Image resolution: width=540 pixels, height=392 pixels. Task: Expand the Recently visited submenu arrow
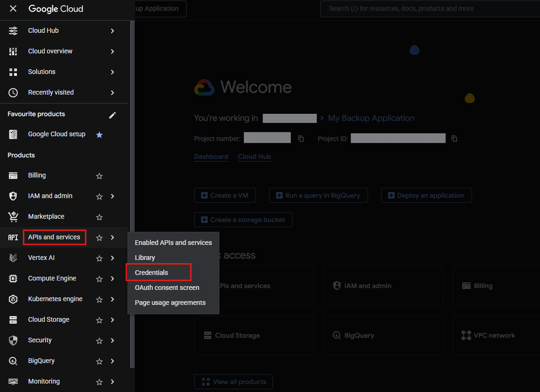112,93
